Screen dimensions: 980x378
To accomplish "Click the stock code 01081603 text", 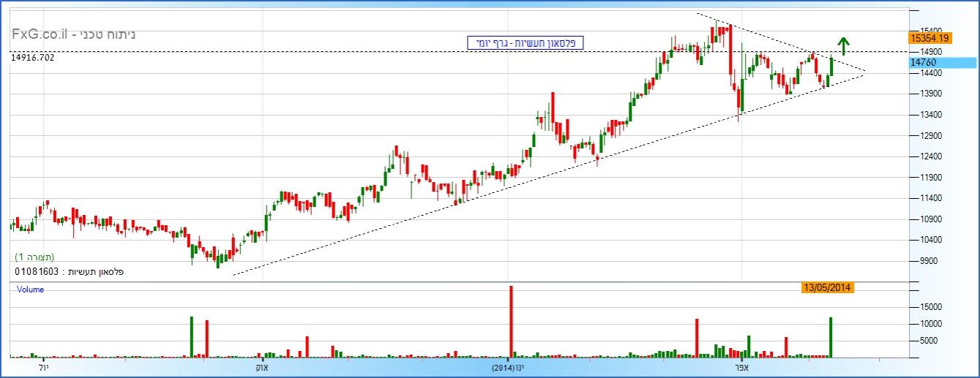I will click(x=35, y=271).
